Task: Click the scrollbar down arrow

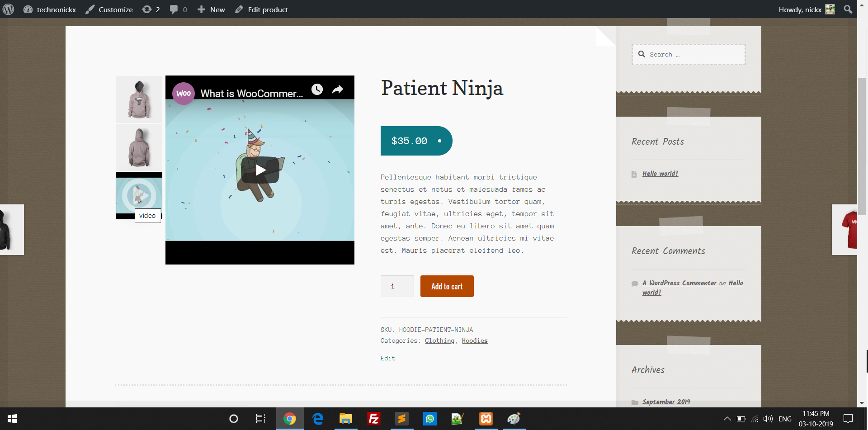Action: pyautogui.click(x=862, y=403)
